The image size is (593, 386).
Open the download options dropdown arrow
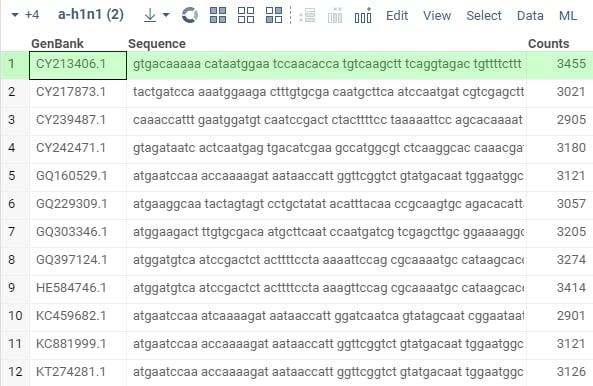click(x=166, y=15)
